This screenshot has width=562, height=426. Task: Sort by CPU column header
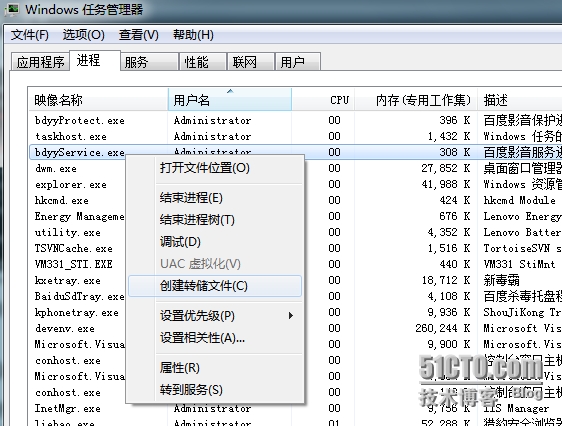tap(323, 100)
